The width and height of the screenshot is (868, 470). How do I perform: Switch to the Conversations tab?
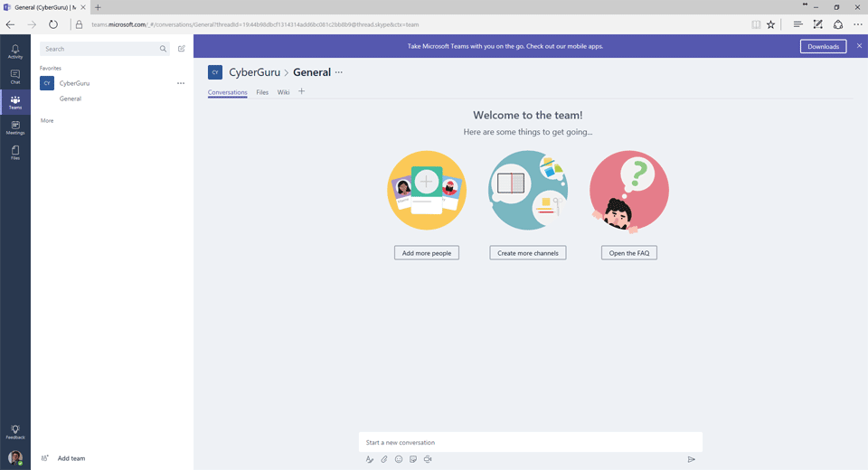228,92
